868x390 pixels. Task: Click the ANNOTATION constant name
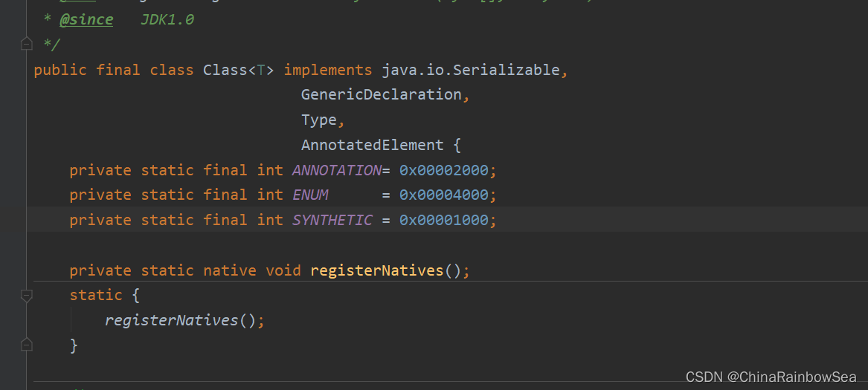(337, 170)
